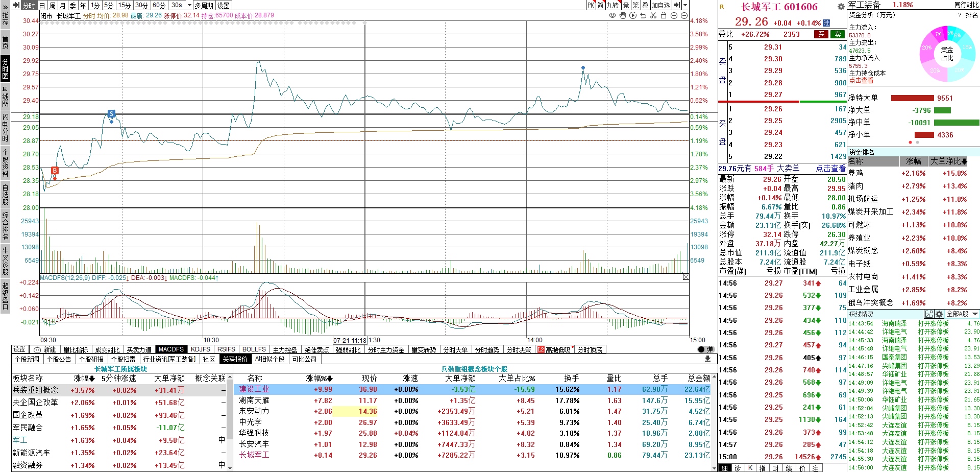Screen dimensions: 980x472
Task: Click the blue S sell marker
Action: pos(111,113)
